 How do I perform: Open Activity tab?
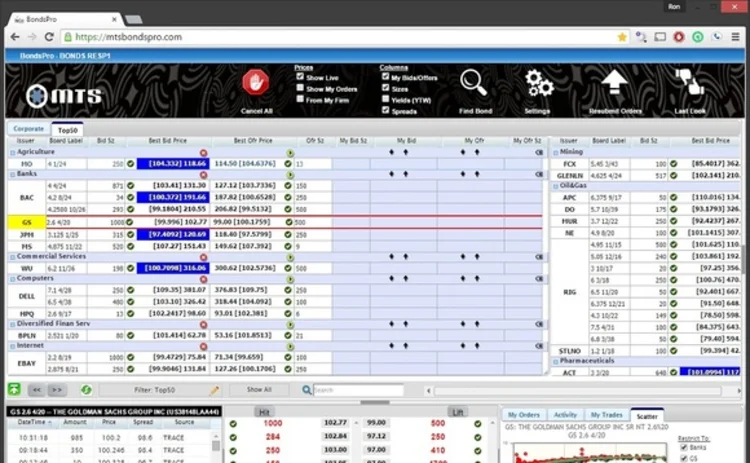[x=565, y=415]
